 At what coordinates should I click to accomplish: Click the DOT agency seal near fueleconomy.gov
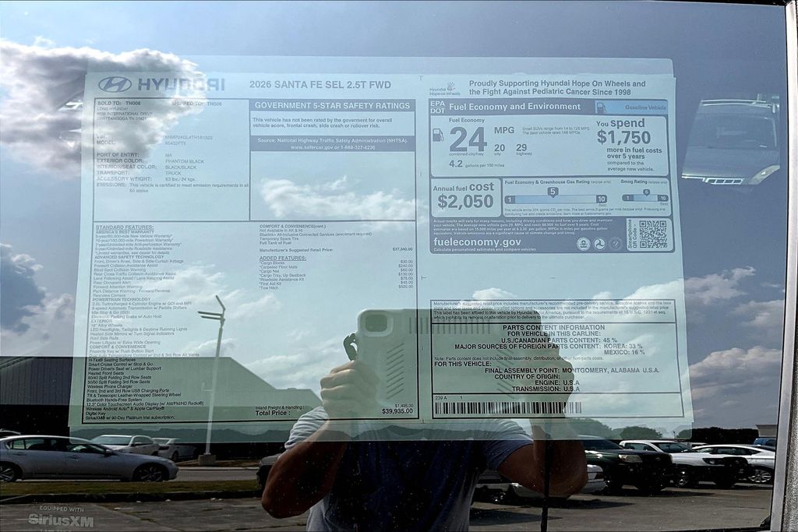point(599,243)
